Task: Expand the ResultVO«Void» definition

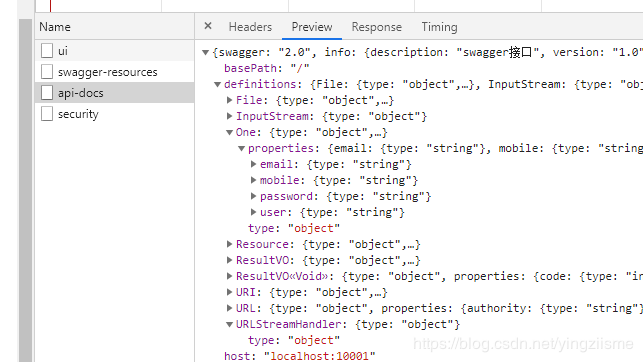Action: [x=230, y=276]
